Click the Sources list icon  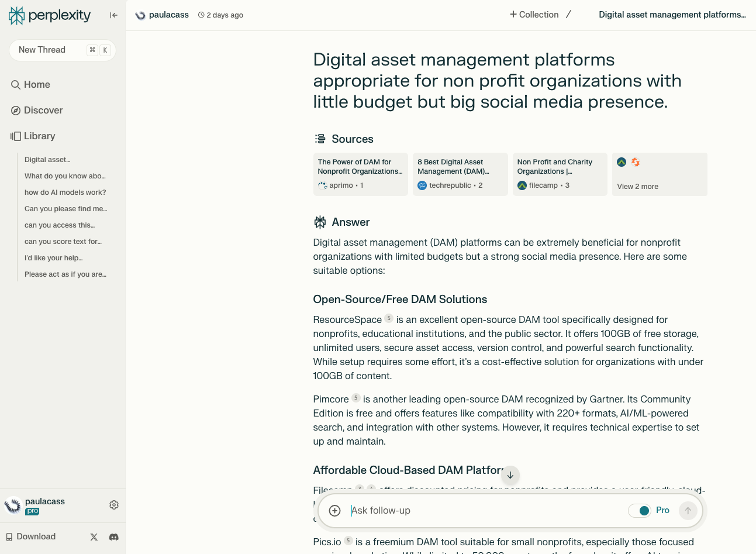[320, 139]
